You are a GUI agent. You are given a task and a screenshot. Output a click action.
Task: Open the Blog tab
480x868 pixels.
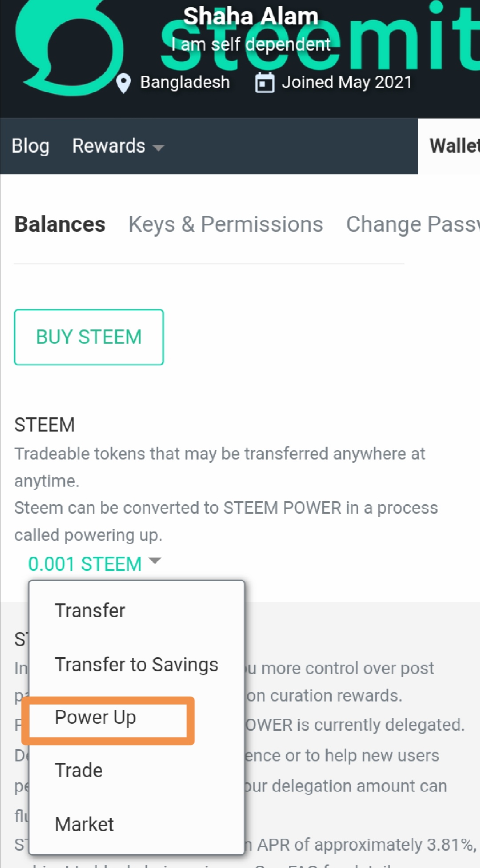click(x=30, y=146)
